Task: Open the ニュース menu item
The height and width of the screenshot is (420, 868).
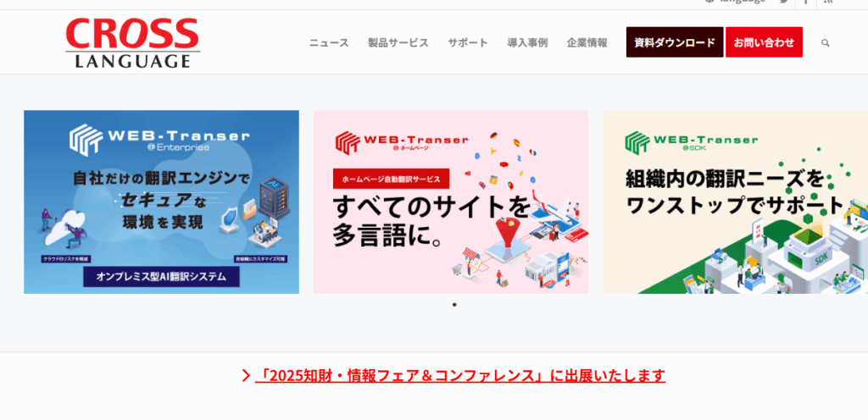Action: coord(329,42)
